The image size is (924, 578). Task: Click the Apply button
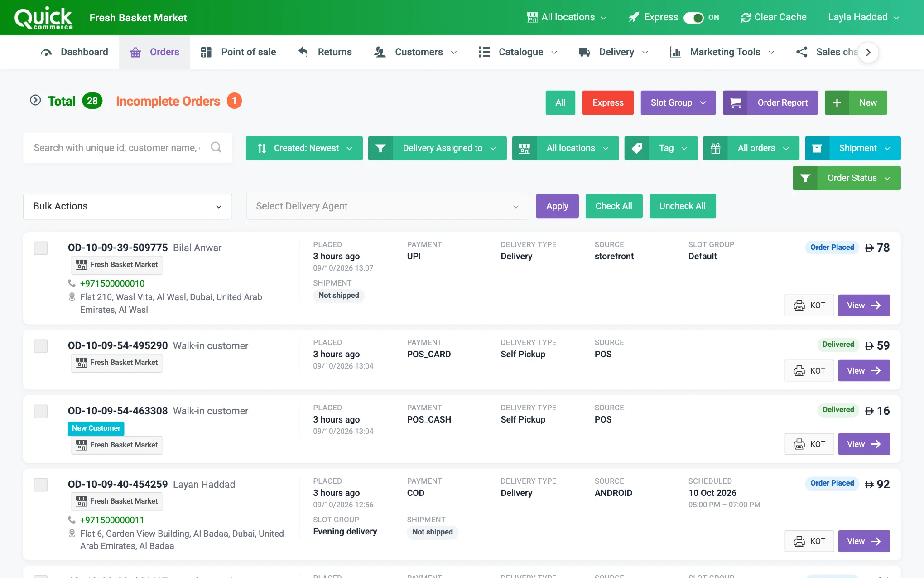point(557,206)
